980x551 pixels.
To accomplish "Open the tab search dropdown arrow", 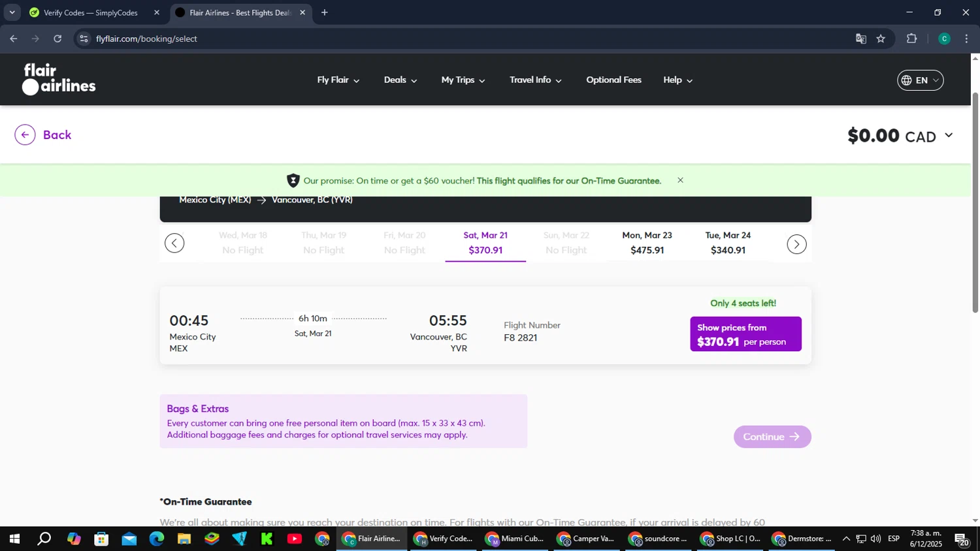I will [12, 12].
